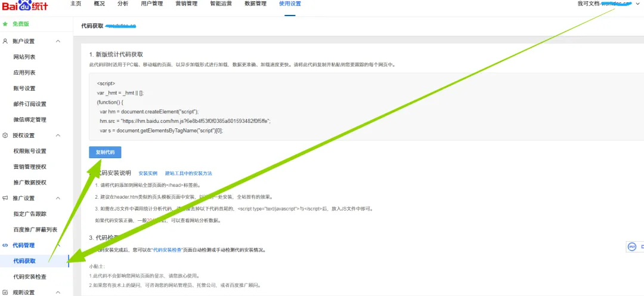644x296 pixels.
Task: Click the 免费版 label
Action: [20, 24]
